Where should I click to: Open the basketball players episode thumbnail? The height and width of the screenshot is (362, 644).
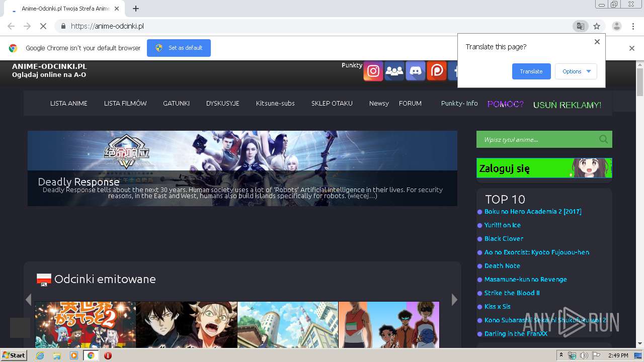pos(389,325)
